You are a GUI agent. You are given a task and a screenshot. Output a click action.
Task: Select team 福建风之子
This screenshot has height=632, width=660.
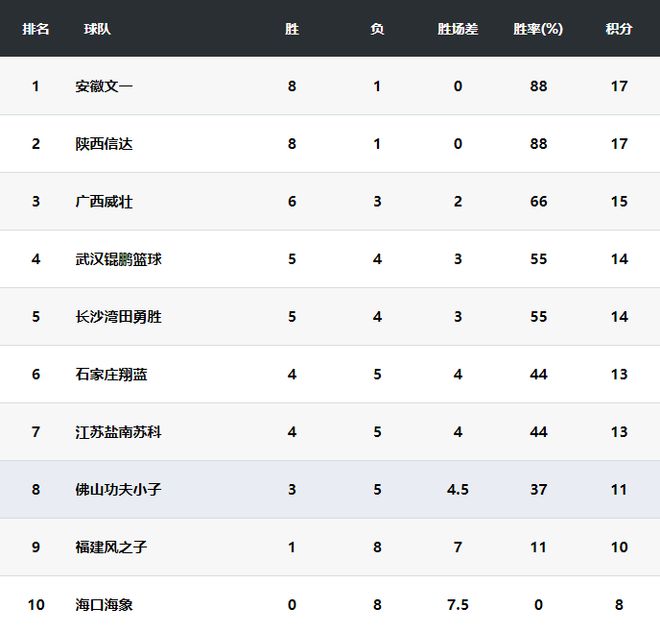point(111,547)
